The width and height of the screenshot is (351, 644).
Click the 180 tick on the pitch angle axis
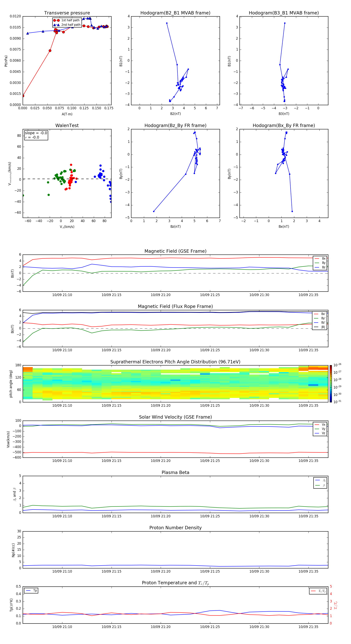[x=18, y=365]
